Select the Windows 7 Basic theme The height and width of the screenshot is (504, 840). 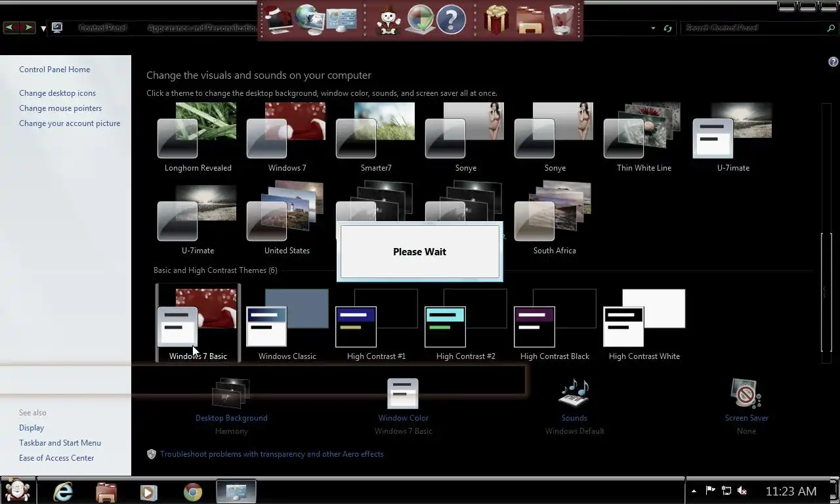(198, 324)
